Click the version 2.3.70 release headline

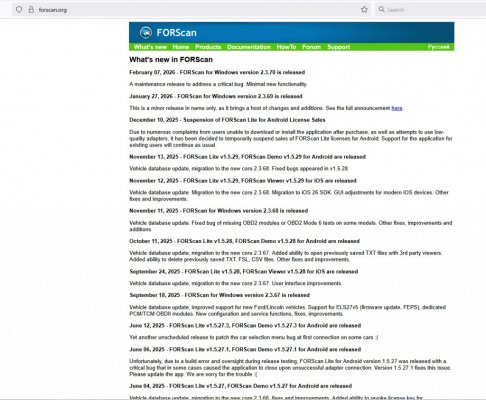(x=217, y=72)
